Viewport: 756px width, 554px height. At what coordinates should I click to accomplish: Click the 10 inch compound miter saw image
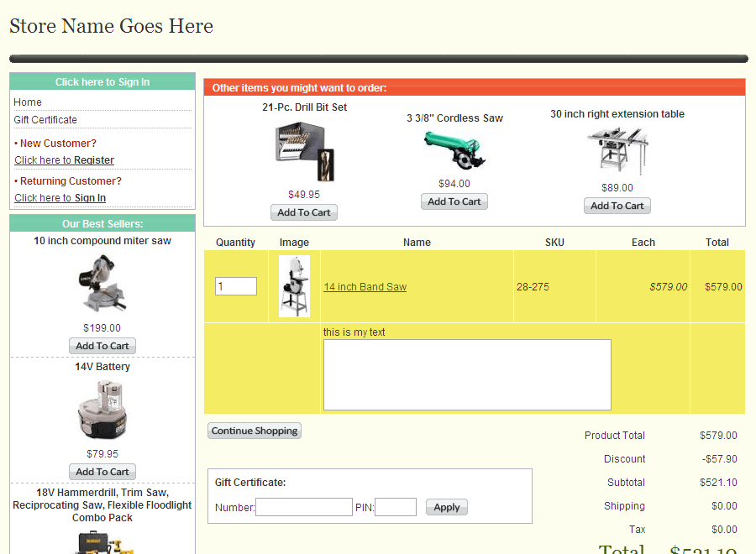pos(102,284)
